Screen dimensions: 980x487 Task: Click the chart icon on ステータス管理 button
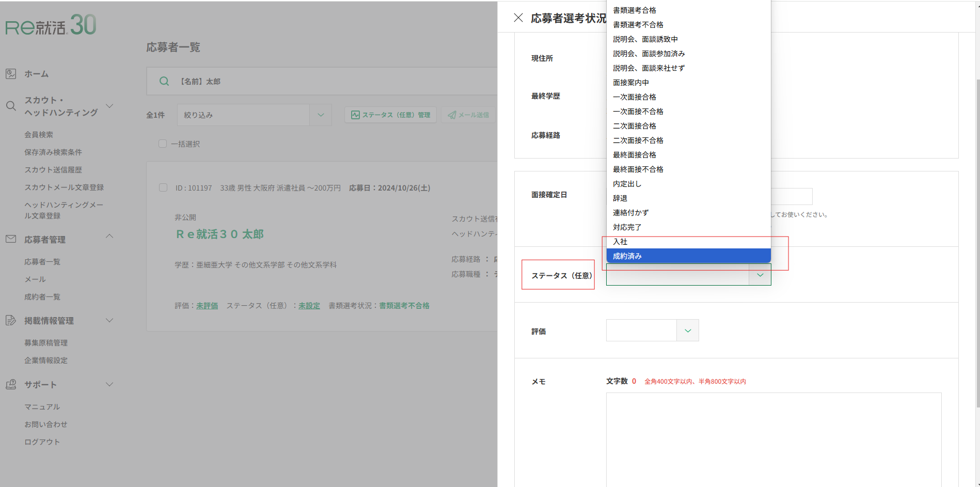click(355, 115)
